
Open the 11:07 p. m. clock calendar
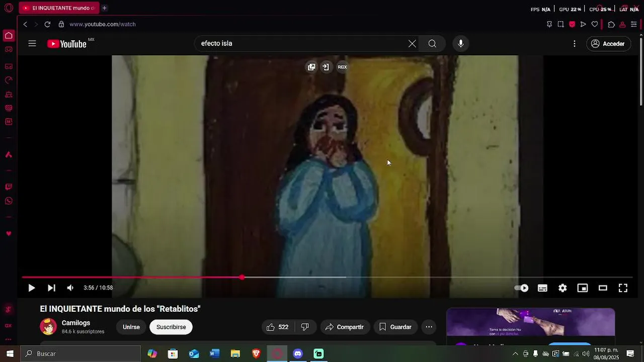[606, 354]
